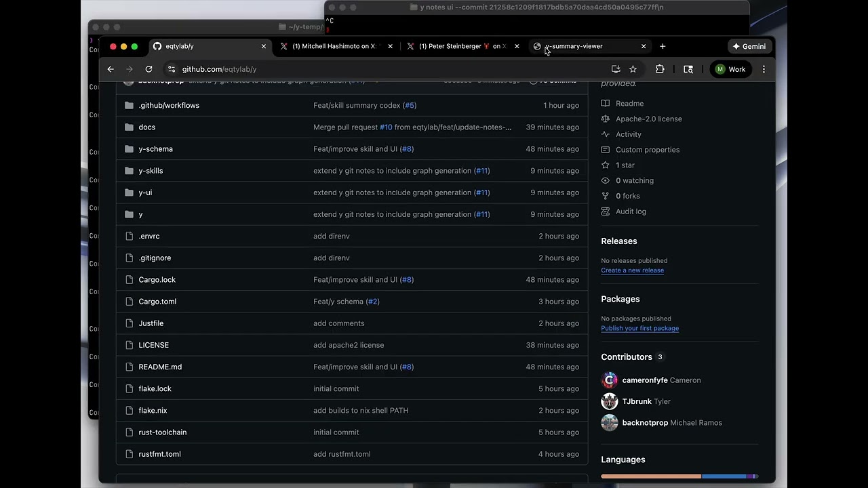Open a new browser tab
Screen dimensions: 868x488
[663, 46]
